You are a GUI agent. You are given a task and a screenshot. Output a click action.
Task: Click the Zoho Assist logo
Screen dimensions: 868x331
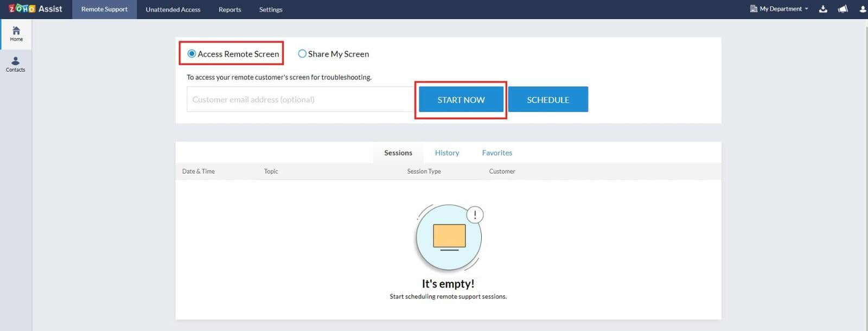tap(35, 9)
